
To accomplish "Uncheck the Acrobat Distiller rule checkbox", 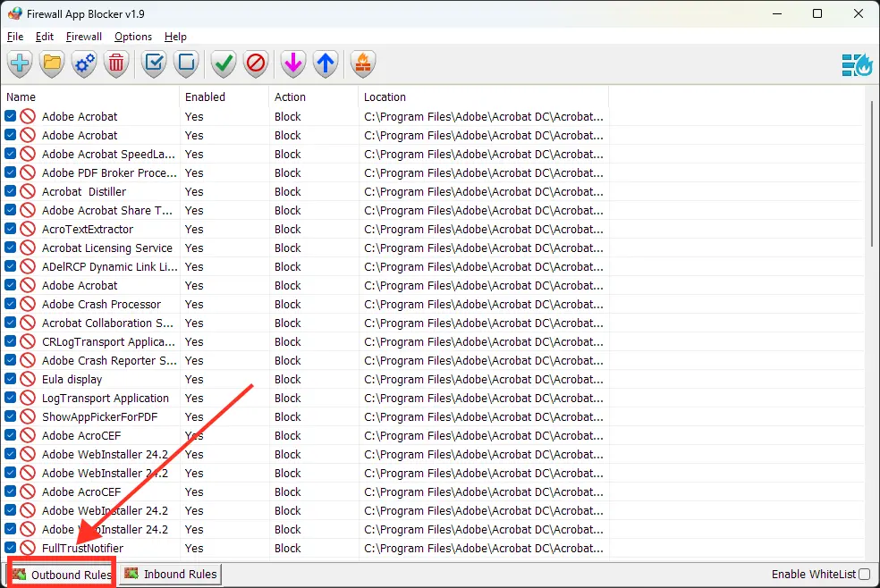I will pyautogui.click(x=10, y=191).
